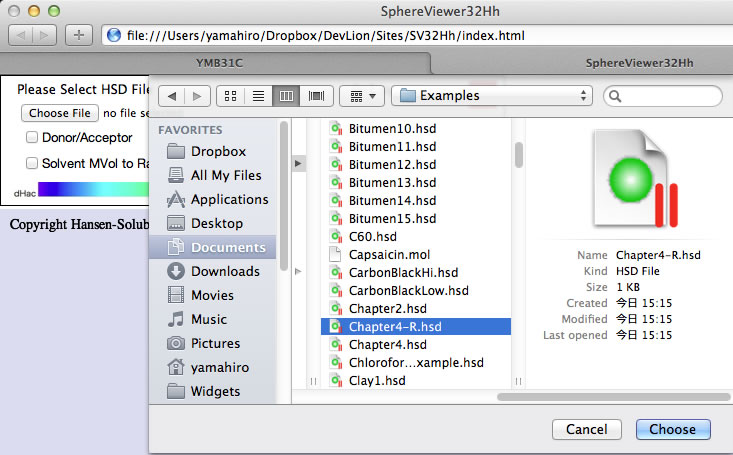Click lower folder arrow in previous column
This screenshot has width=733, height=455.
pyautogui.click(x=298, y=272)
